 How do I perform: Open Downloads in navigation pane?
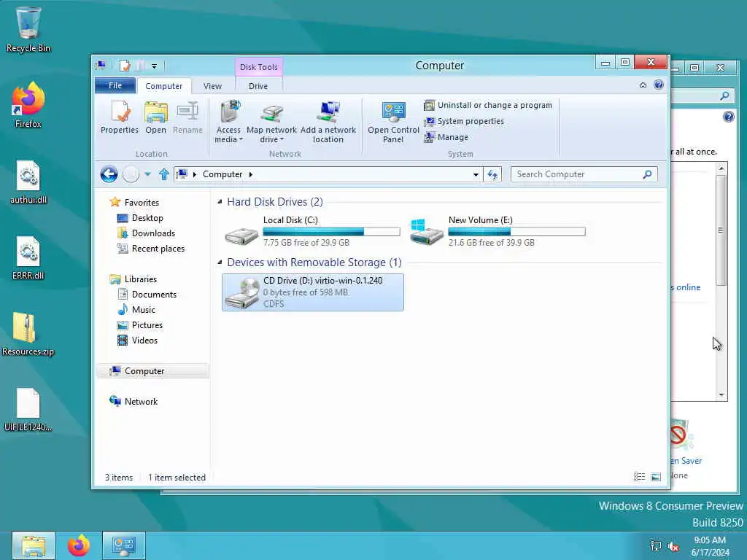[153, 233]
